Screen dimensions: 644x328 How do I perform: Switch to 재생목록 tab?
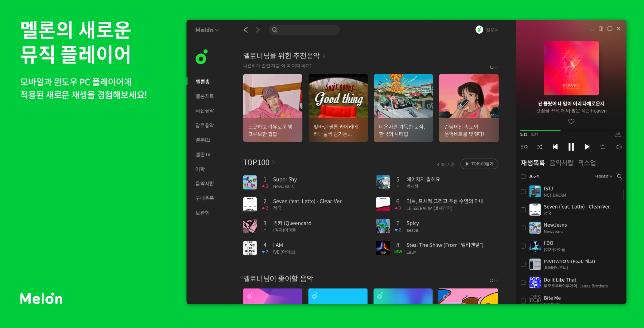(533, 163)
